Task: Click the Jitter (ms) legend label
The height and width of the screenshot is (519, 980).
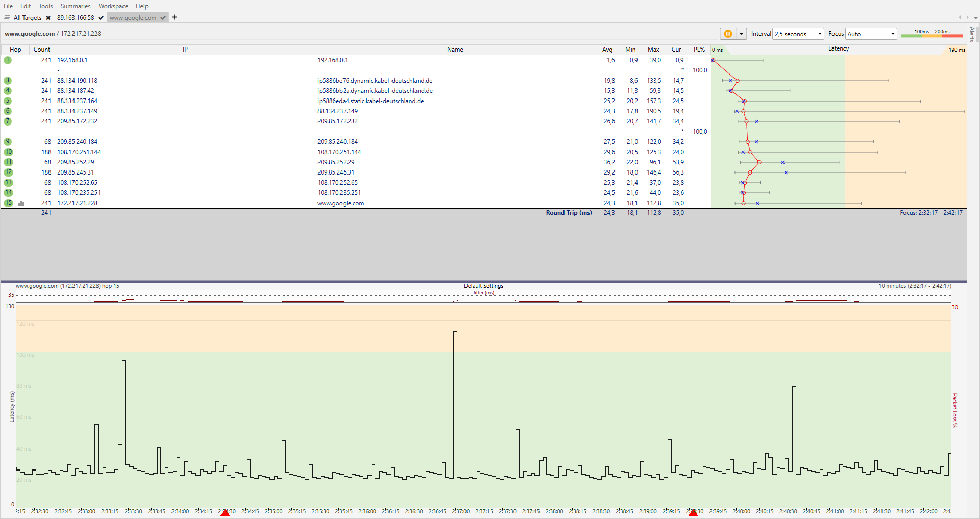Action: click(x=483, y=293)
